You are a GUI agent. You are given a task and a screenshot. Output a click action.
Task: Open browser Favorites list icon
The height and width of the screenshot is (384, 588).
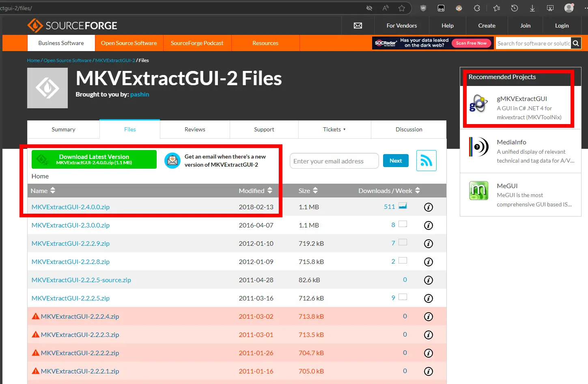[x=497, y=8]
